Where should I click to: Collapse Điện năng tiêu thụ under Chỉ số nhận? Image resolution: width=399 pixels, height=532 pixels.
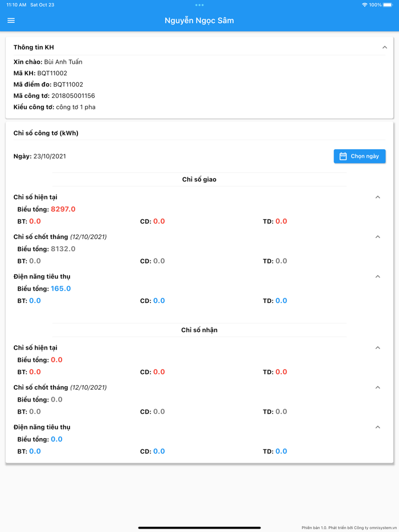377,427
